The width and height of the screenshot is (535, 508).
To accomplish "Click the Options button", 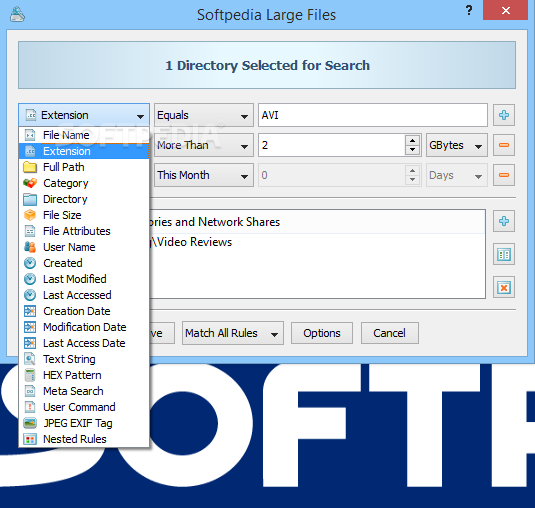I will point(322,333).
